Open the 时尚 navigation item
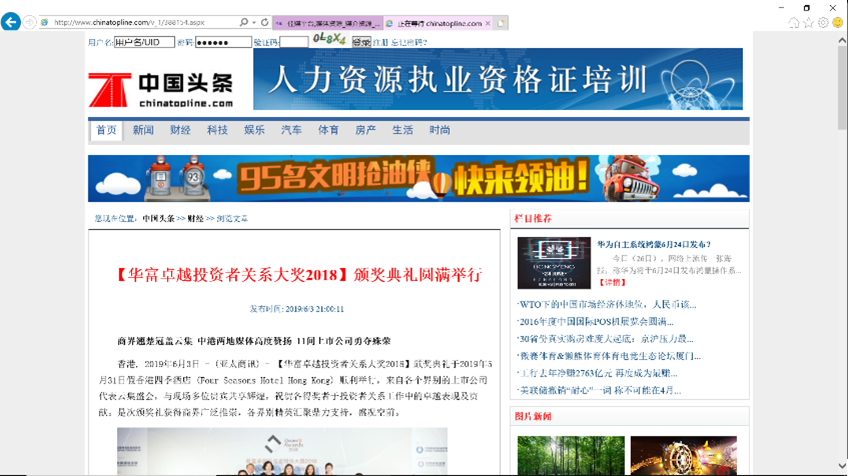This screenshot has height=476, width=848. point(440,130)
